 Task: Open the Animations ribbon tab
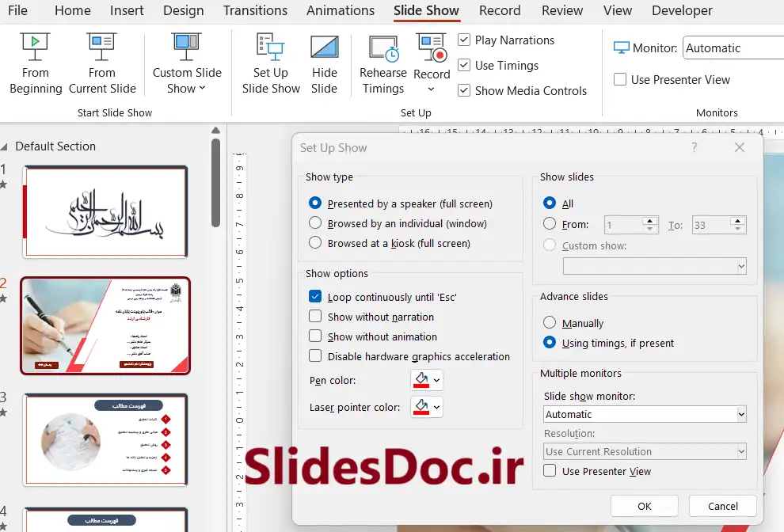click(341, 10)
